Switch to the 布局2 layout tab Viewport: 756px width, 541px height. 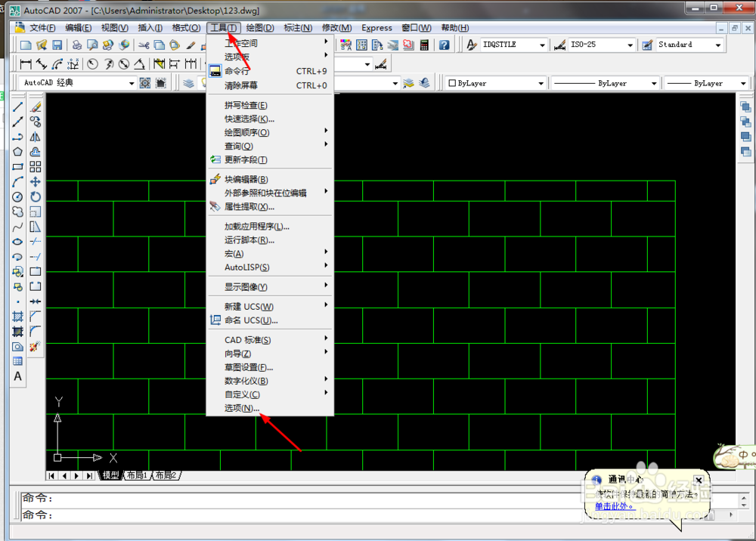click(166, 475)
